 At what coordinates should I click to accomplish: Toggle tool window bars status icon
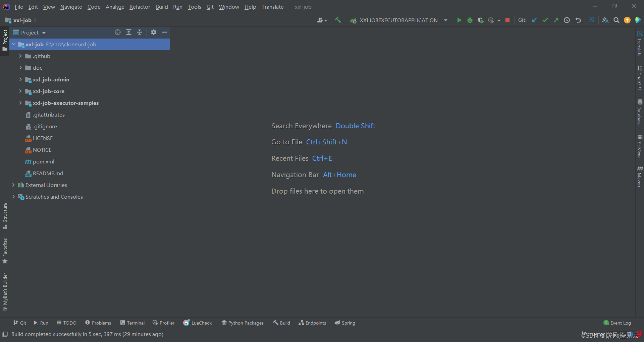point(5,334)
